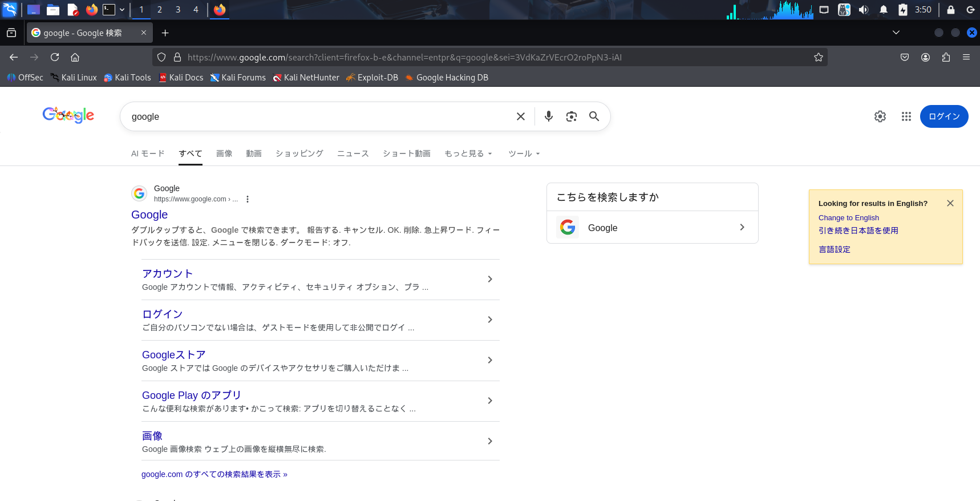Open Firefox extensions menu icon
980x501 pixels.
pyautogui.click(x=946, y=57)
